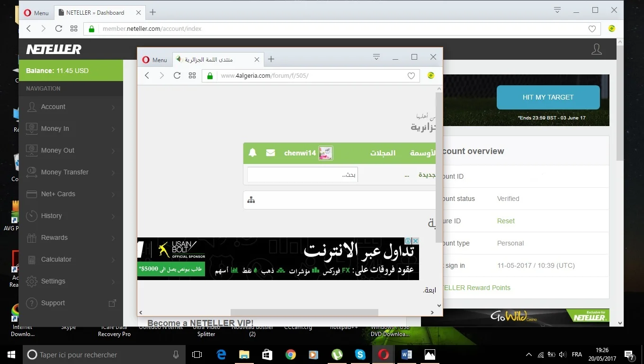Open forum messages envelope icon
The height and width of the screenshot is (364, 644).
click(x=270, y=153)
